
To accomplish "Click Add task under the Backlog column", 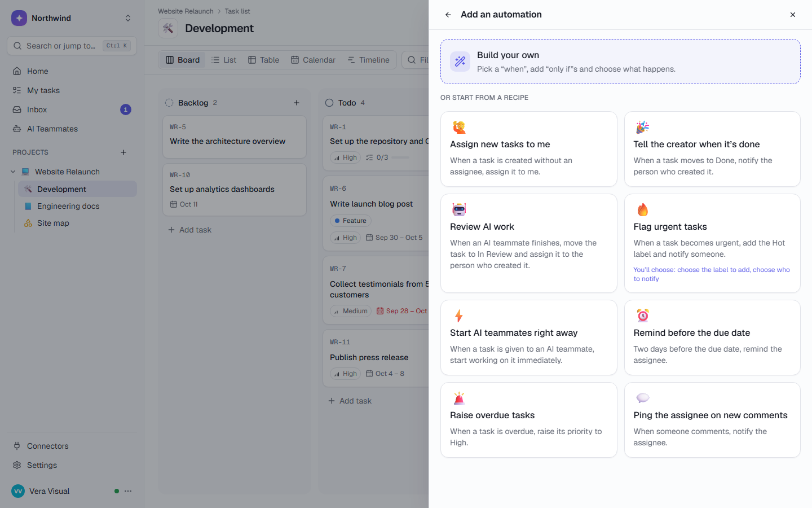I will [190, 230].
